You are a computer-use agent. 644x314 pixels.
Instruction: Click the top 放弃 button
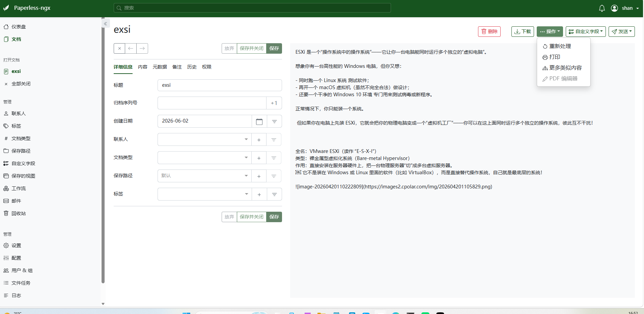229,48
